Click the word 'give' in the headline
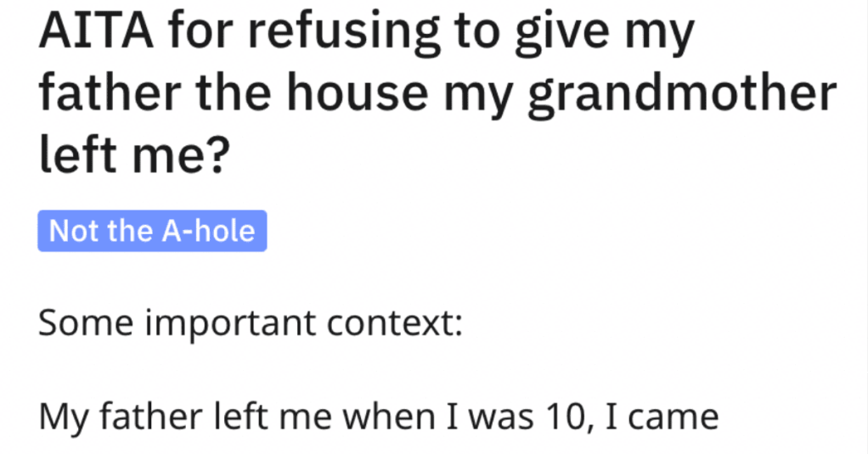Screen dimensions: 868x454 [x=564, y=34]
